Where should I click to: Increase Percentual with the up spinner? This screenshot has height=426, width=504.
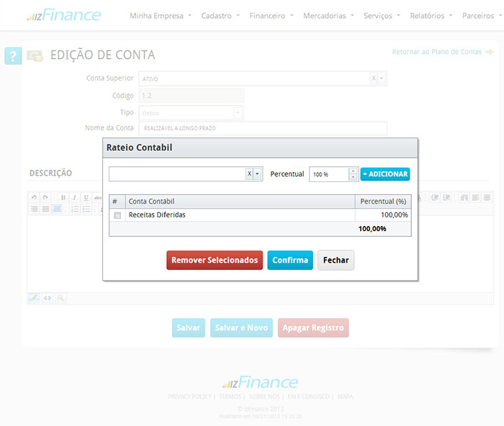tap(354, 171)
